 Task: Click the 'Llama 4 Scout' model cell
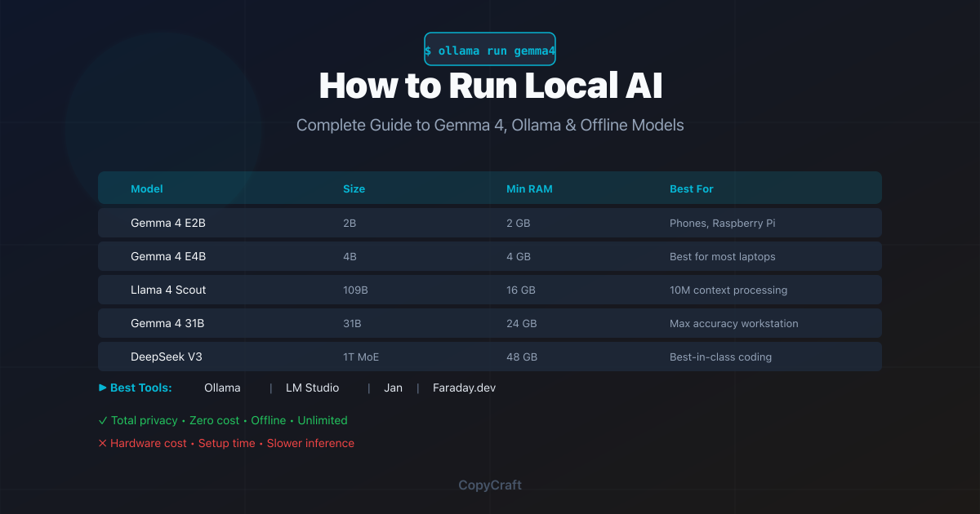tap(168, 290)
